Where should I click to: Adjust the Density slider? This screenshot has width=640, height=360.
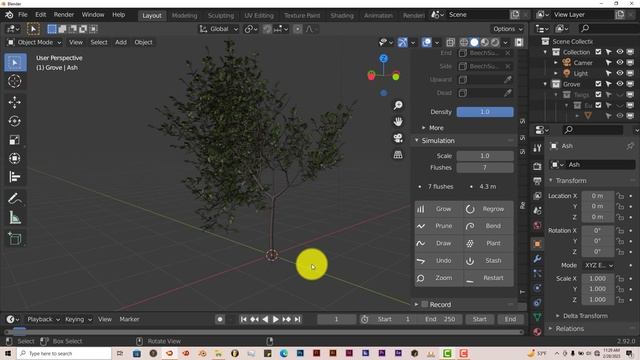485,112
